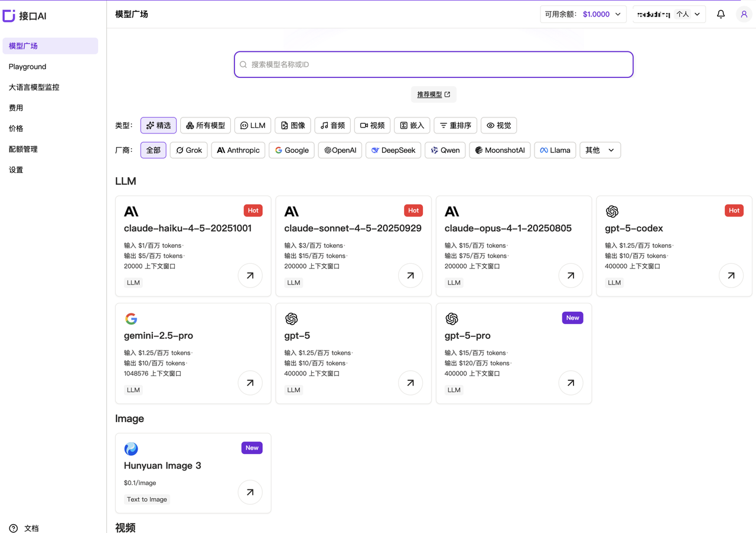The image size is (756, 533).
Task: Filter types by LLM chip
Action: click(253, 125)
